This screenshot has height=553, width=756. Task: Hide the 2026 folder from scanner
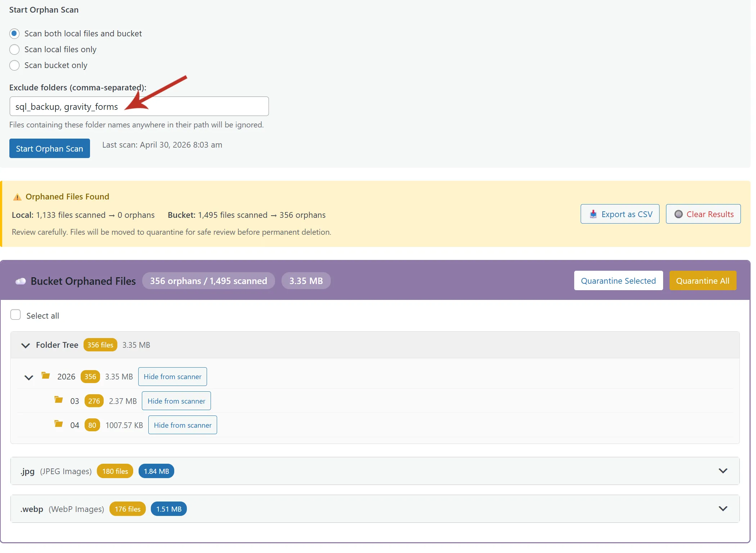172,377
